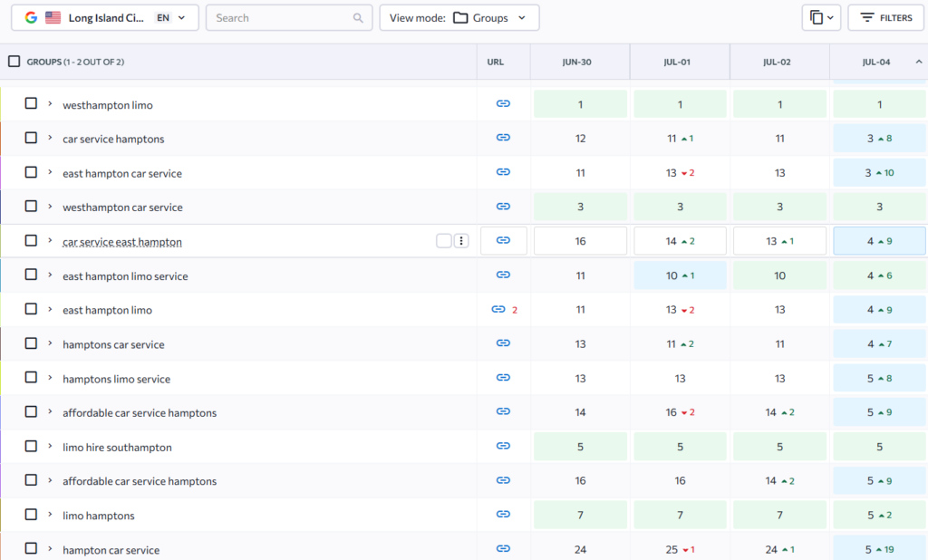Open the View mode Groups dropdown
Screen dimensions: 928x560
pyautogui.click(x=459, y=18)
